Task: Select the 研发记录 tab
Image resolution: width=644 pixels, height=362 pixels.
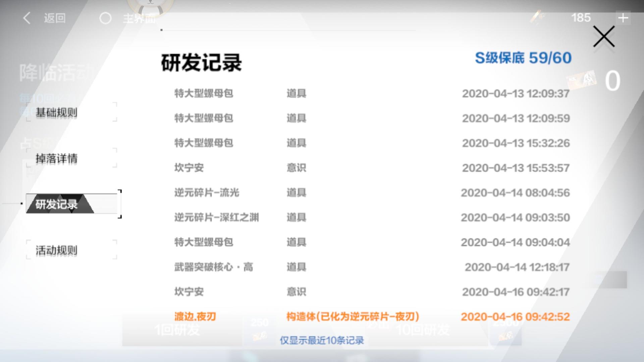Action: click(x=71, y=204)
